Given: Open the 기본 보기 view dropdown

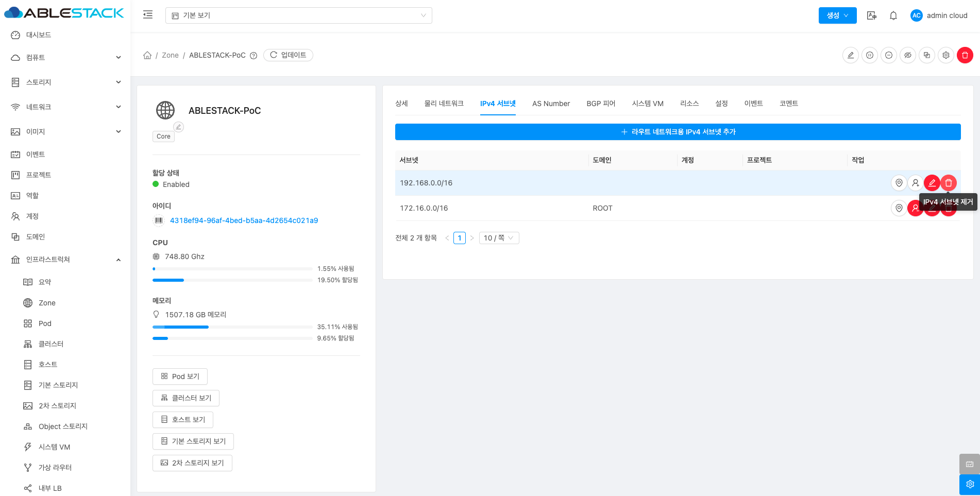Looking at the screenshot, I should coord(298,15).
